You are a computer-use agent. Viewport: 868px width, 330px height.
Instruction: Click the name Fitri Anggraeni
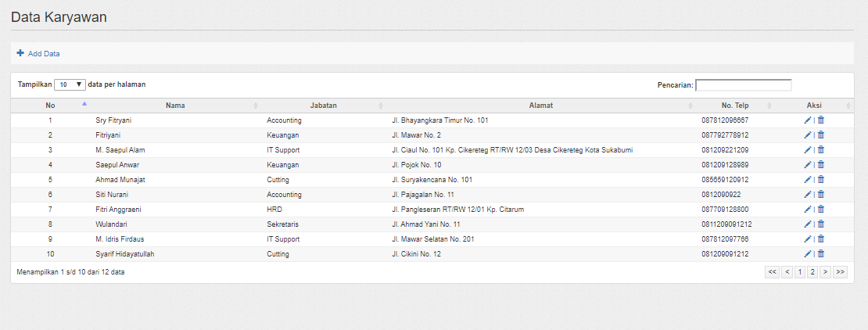click(x=118, y=210)
